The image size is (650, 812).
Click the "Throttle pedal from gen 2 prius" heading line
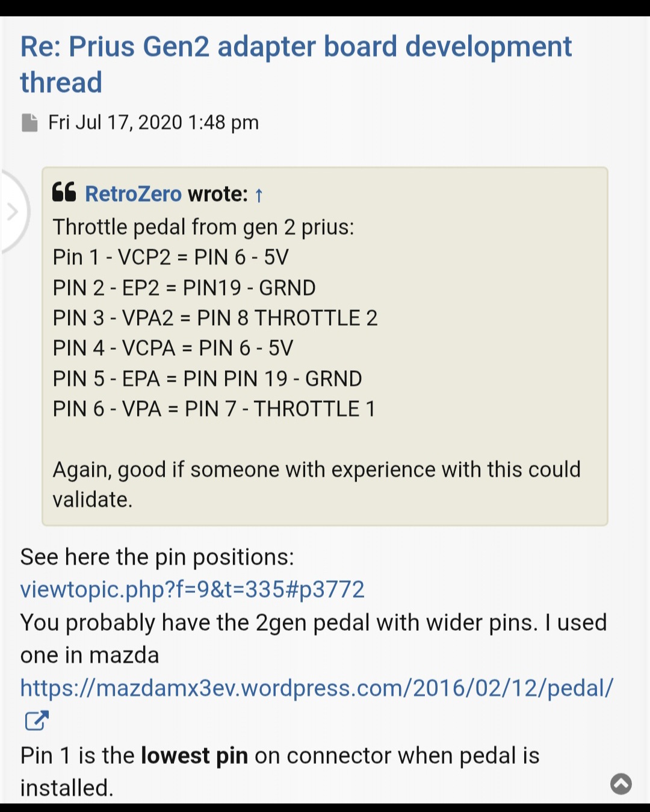coord(203,227)
